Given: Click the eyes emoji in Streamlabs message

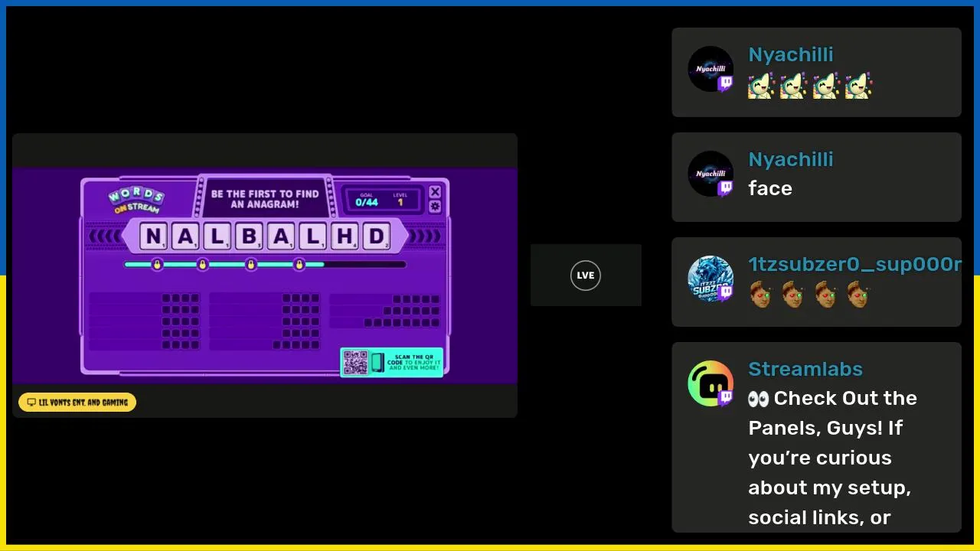Looking at the screenshot, I should pyautogui.click(x=758, y=399).
